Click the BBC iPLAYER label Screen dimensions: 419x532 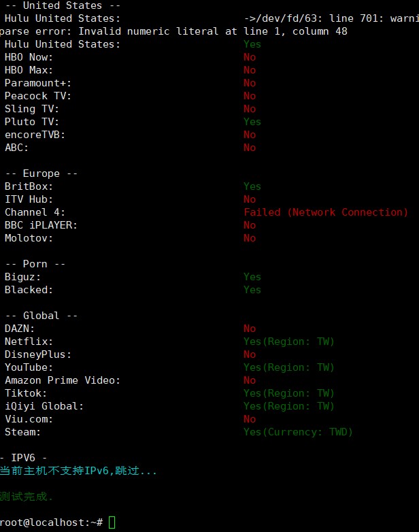coord(41,225)
